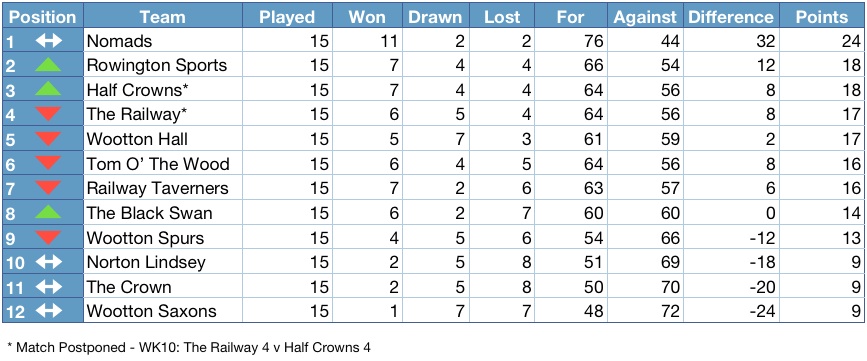
Task: Click the Team column header
Action: pos(163,17)
